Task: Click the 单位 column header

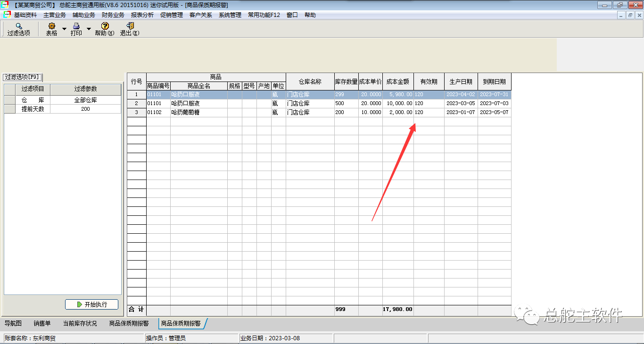Action: [278, 86]
